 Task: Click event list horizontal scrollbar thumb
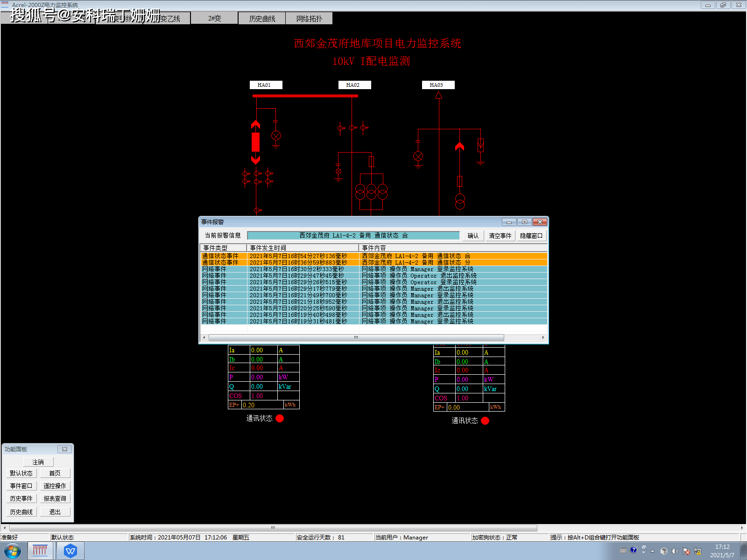click(356, 337)
